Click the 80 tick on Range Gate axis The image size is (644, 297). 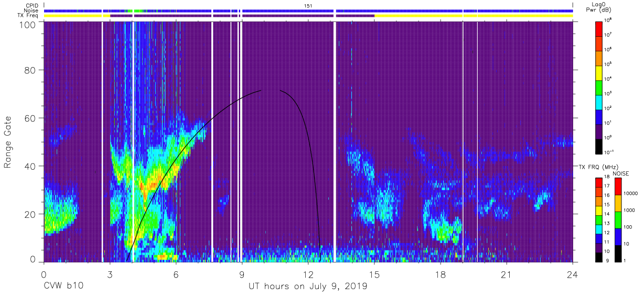coord(30,70)
